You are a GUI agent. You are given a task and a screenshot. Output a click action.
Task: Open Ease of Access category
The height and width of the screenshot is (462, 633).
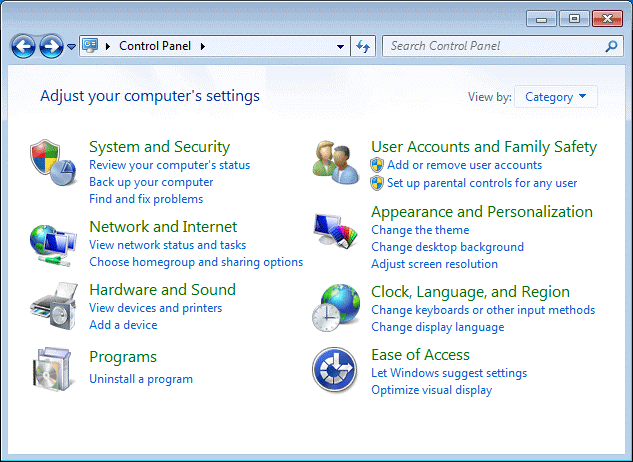click(x=420, y=355)
